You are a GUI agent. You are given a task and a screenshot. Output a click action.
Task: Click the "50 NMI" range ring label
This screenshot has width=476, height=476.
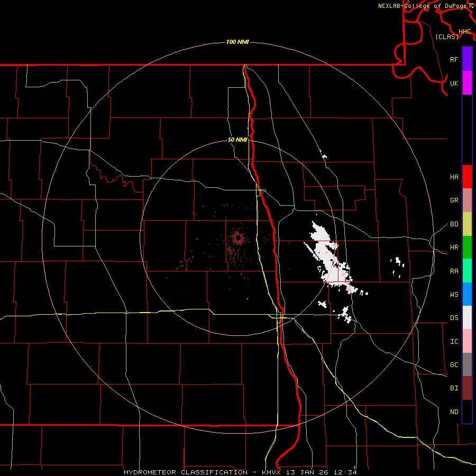click(x=237, y=140)
